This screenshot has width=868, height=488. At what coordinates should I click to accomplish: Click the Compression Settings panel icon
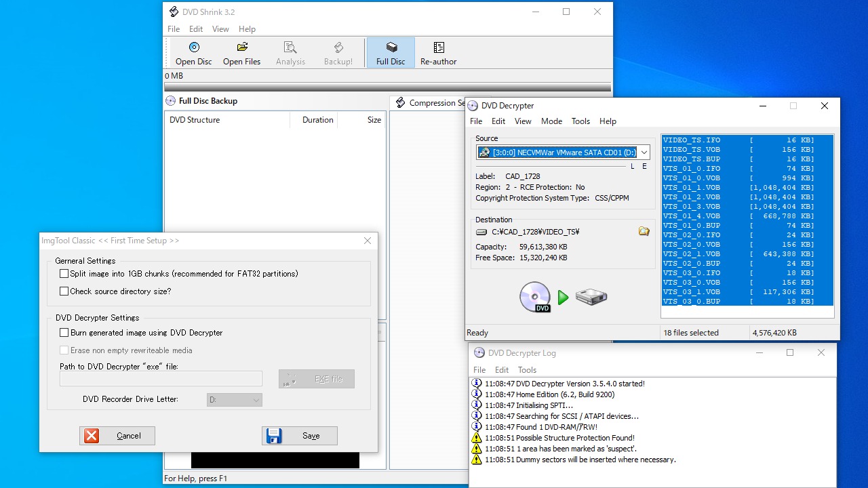pos(401,103)
